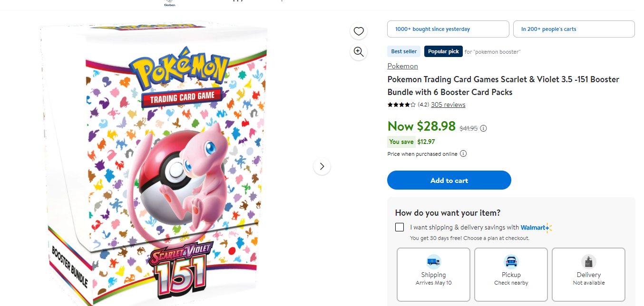Add to cart
644x306 pixels.
click(x=449, y=181)
